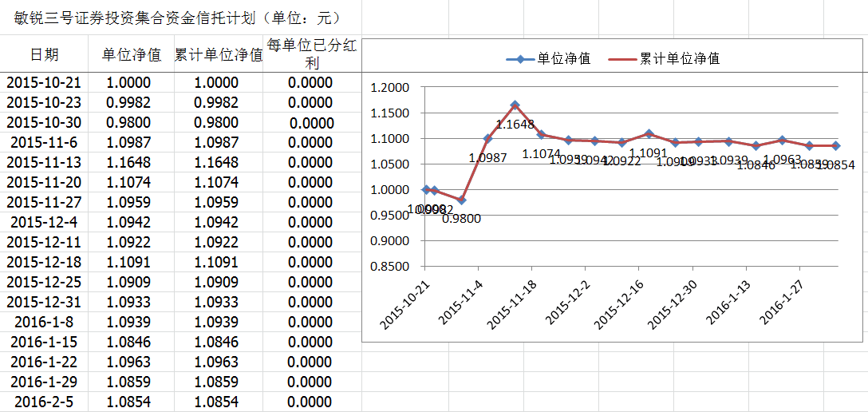Click the date cell 2016-2-5
The width and height of the screenshot is (868, 412).
[x=44, y=402]
